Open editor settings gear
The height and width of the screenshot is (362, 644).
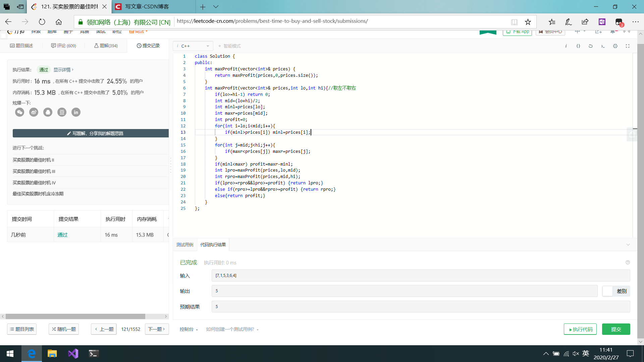point(615,46)
